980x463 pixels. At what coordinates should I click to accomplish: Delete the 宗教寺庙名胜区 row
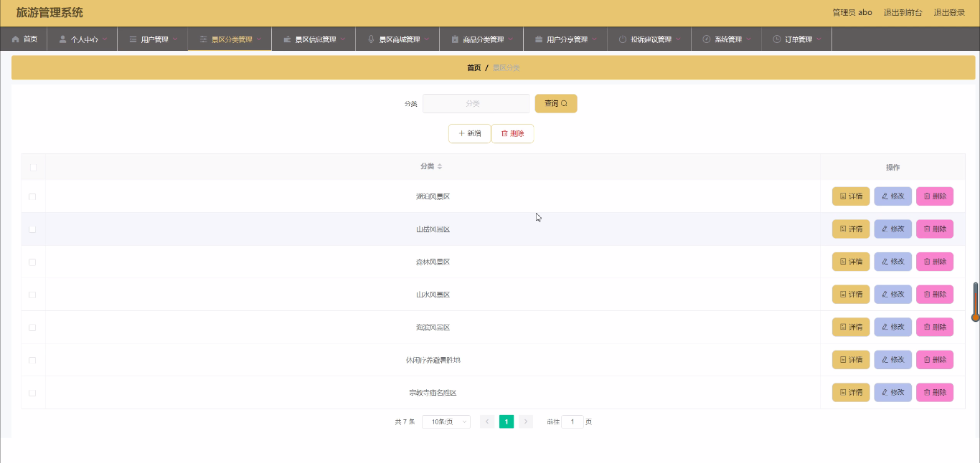click(935, 393)
